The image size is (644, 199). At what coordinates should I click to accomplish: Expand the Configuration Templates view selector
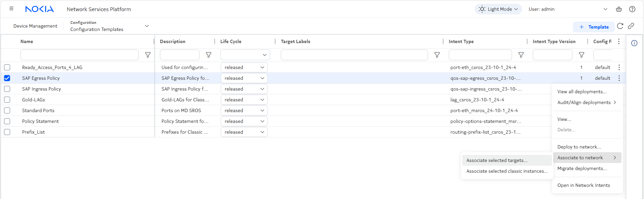147,26
